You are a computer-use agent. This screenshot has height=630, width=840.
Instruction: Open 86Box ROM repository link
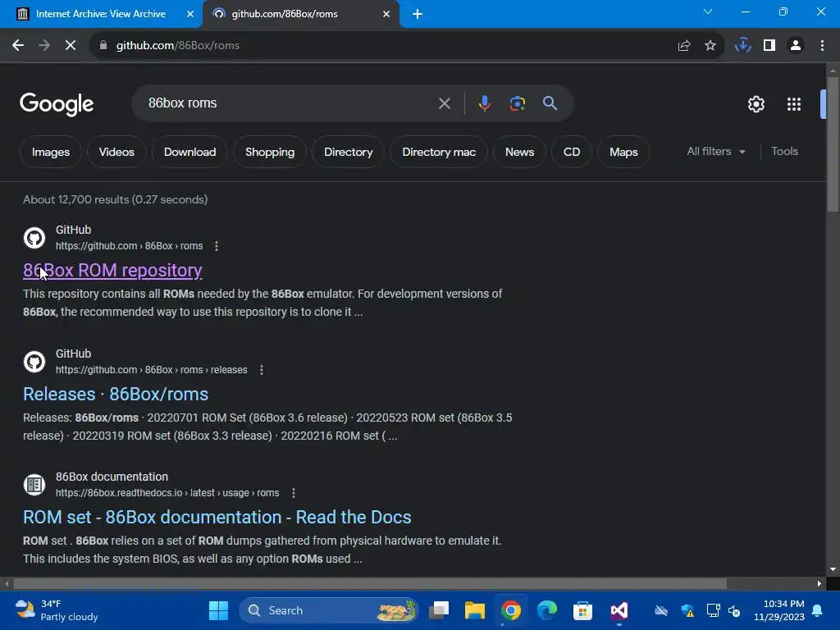tap(112, 271)
